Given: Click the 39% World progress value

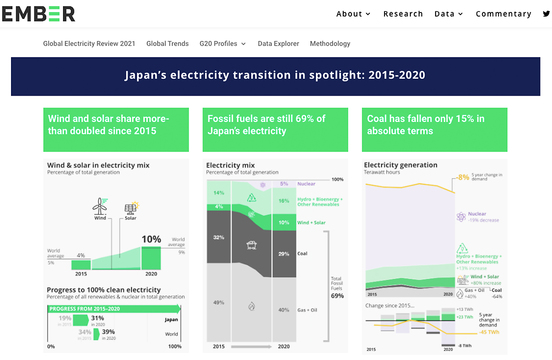Looking at the screenshot, I should coord(108,332).
